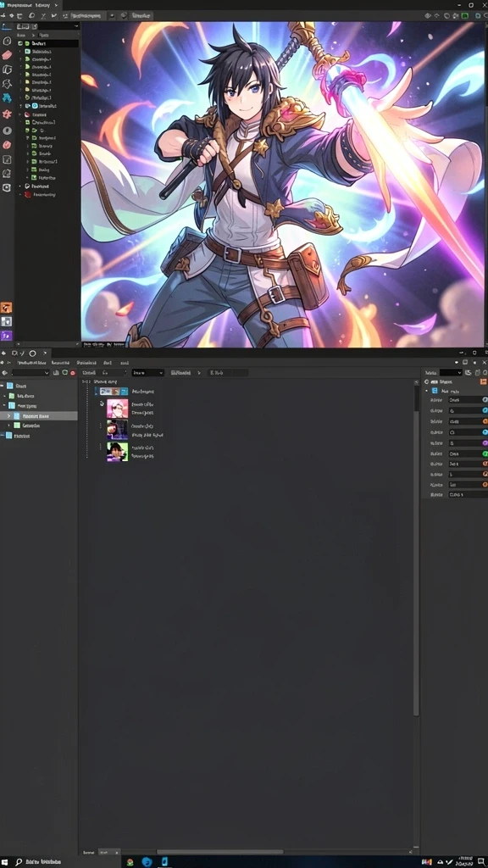This screenshot has height=868, width=488.
Task: Click the orange icon at left toolbar bottom
Action: tap(7, 308)
